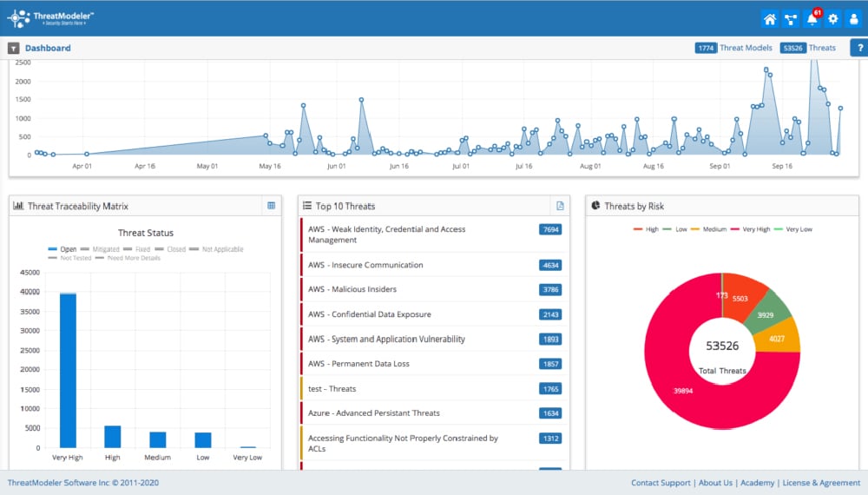This screenshot has height=495, width=868.
Task: Go to Home via house icon
Action: tap(769, 19)
